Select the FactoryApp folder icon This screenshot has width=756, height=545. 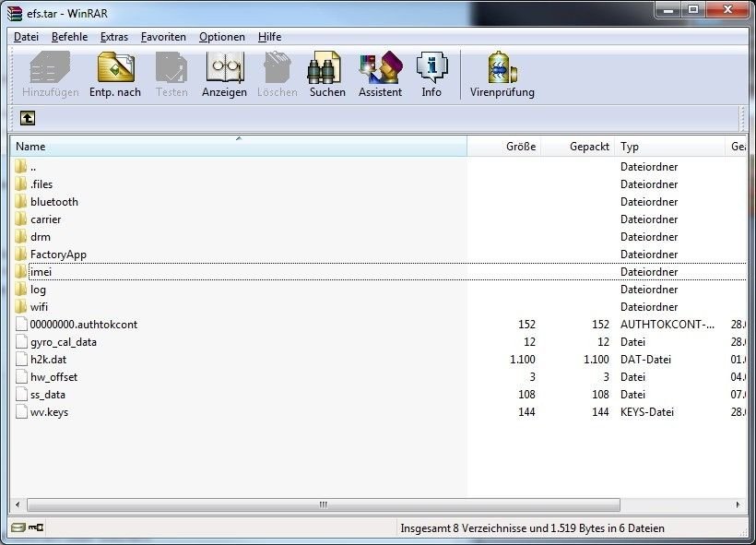[x=20, y=255]
